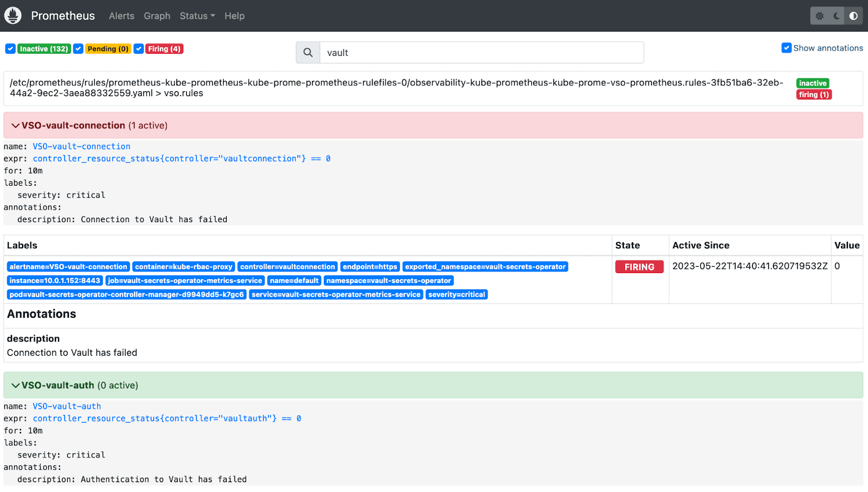This screenshot has height=492, width=868.
Task: Click the red firing (1) badge
Action: click(814, 94)
